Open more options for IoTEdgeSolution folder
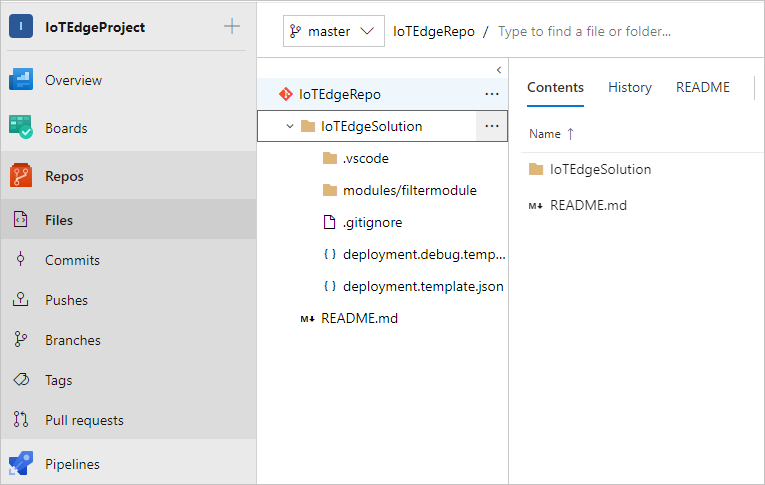Viewport: 765px width, 485px height. click(491, 126)
